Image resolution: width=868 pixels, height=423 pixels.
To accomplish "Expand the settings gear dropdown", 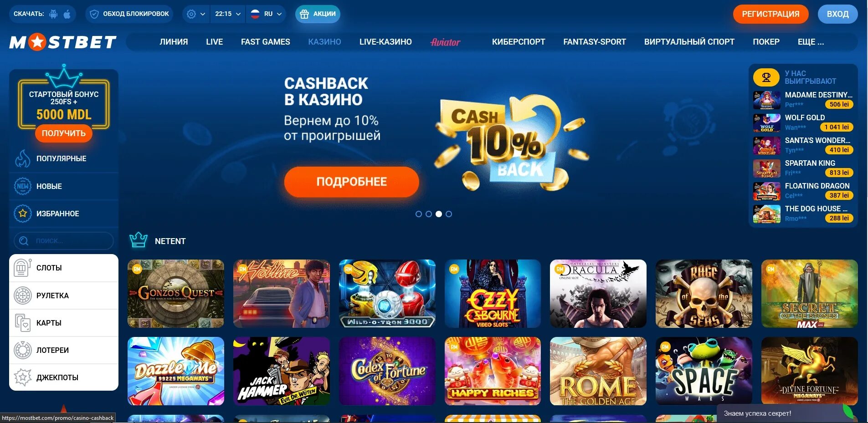I will pyautogui.click(x=196, y=14).
